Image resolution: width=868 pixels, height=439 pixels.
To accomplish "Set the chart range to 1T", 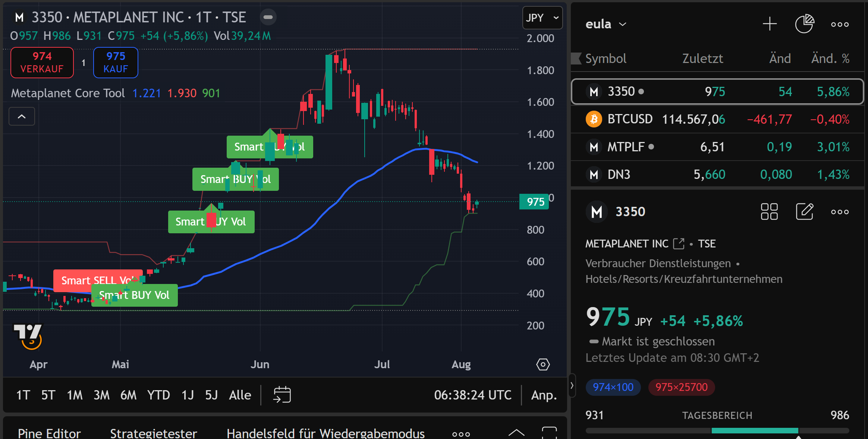I will (x=23, y=395).
